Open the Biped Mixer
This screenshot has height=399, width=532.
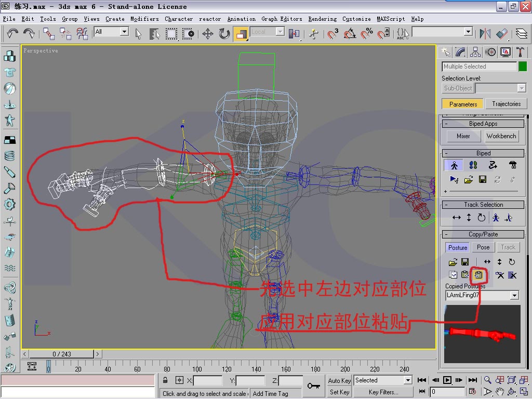click(463, 137)
